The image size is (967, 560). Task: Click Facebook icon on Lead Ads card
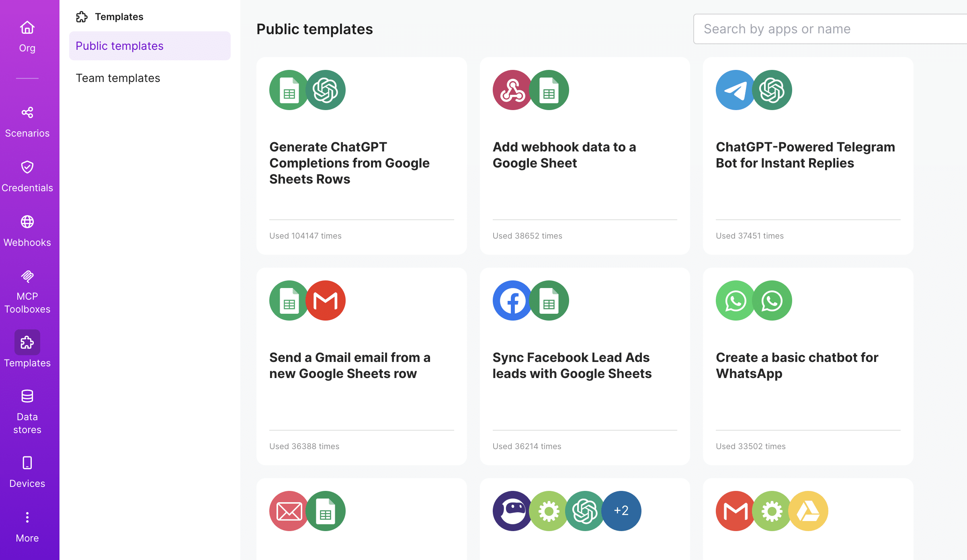tap(512, 300)
